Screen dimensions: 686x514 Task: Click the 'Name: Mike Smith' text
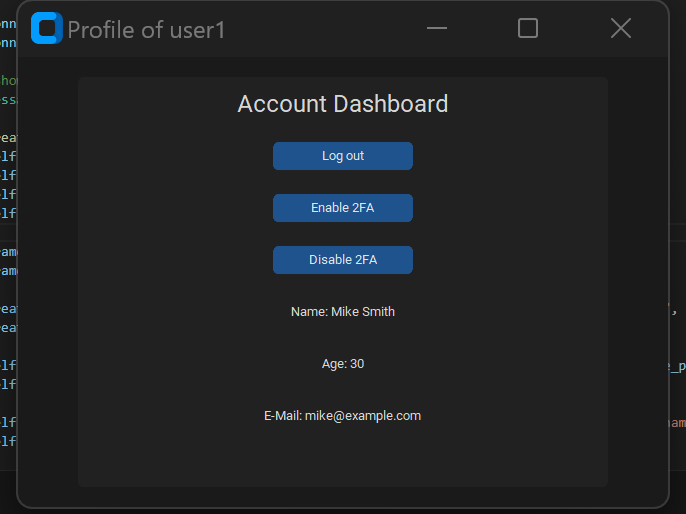pyautogui.click(x=343, y=312)
